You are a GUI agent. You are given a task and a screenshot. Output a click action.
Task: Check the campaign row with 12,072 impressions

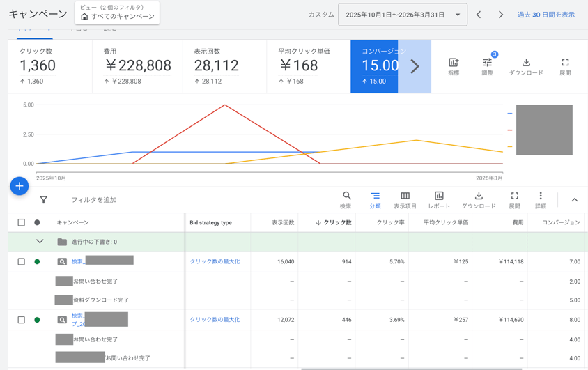click(x=22, y=320)
